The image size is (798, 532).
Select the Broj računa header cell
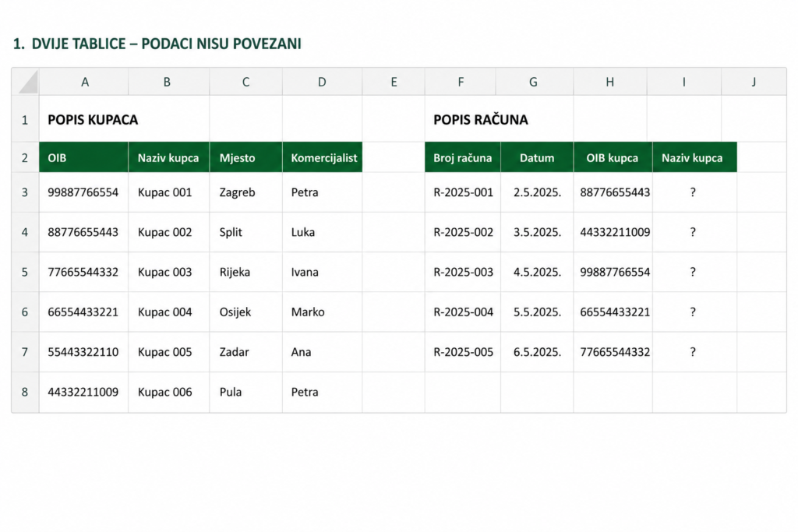pos(463,157)
